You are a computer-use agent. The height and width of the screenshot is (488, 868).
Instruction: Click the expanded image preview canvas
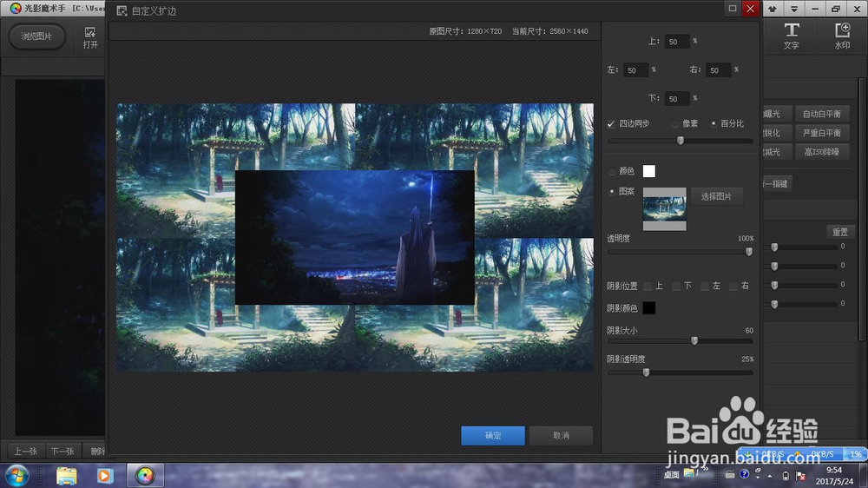pos(355,237)
